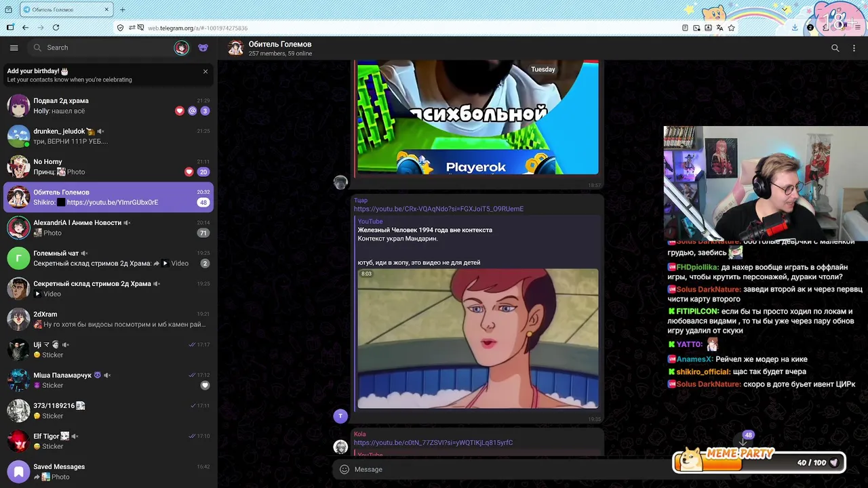Image resolution: width=868 pixels, height=488 pixels.
Task: Jump to latest messages arrow button
Action: (743, 443)
